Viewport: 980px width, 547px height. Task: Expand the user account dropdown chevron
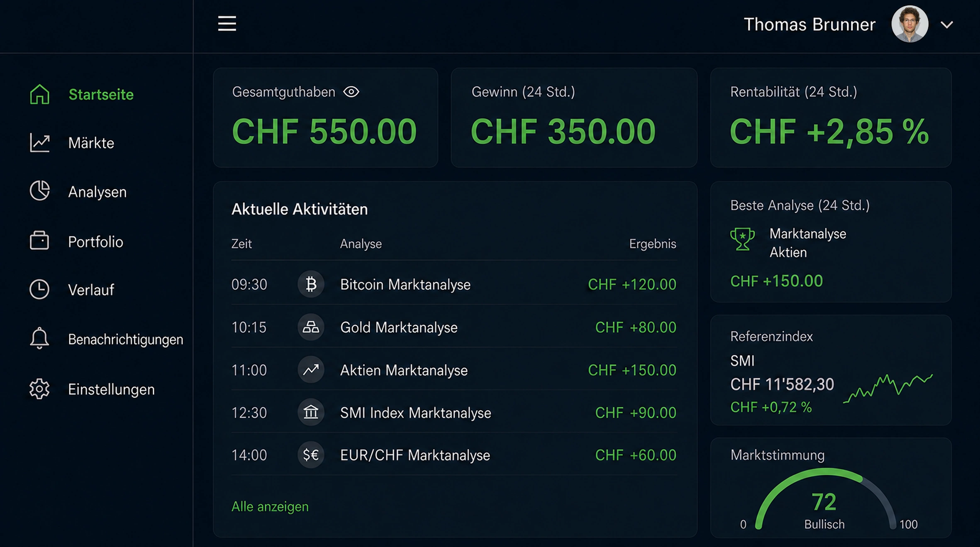tap(947, 25)
